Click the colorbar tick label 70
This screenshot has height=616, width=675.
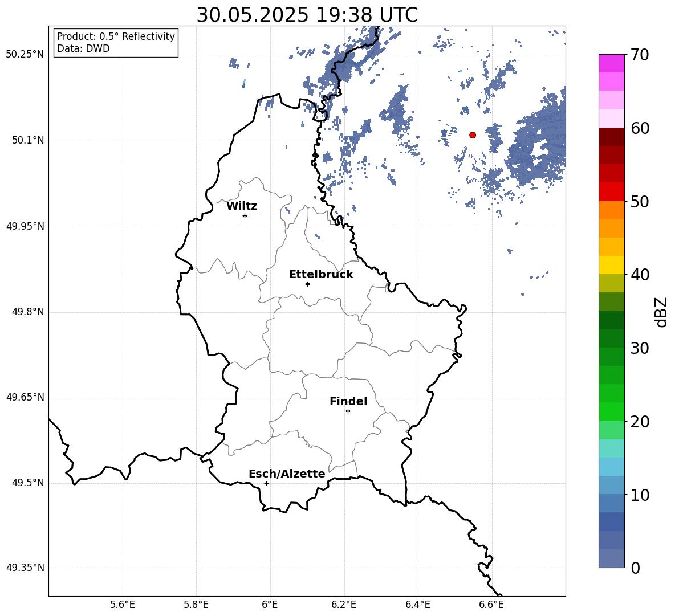click(x=640, y=55)
